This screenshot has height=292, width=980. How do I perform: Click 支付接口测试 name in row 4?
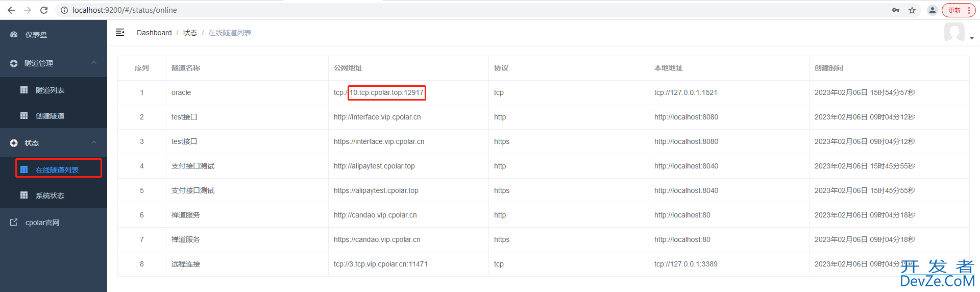click(193, 166)
